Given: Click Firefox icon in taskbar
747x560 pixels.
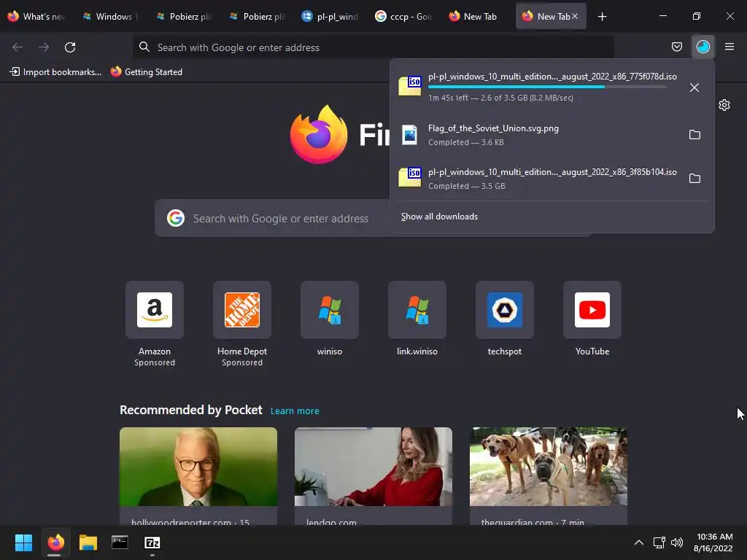Looking at the screenshot, I should point(55,542).
